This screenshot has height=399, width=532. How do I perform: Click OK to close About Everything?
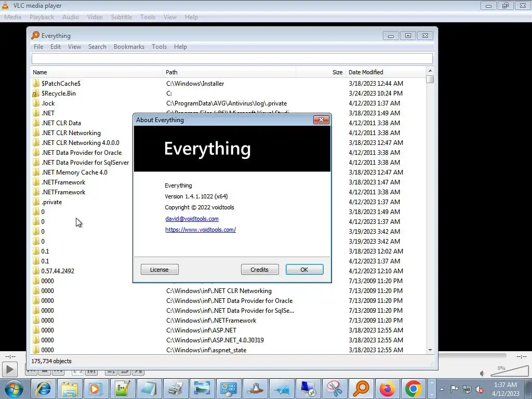pyautogui.click(x=304, y=270)
